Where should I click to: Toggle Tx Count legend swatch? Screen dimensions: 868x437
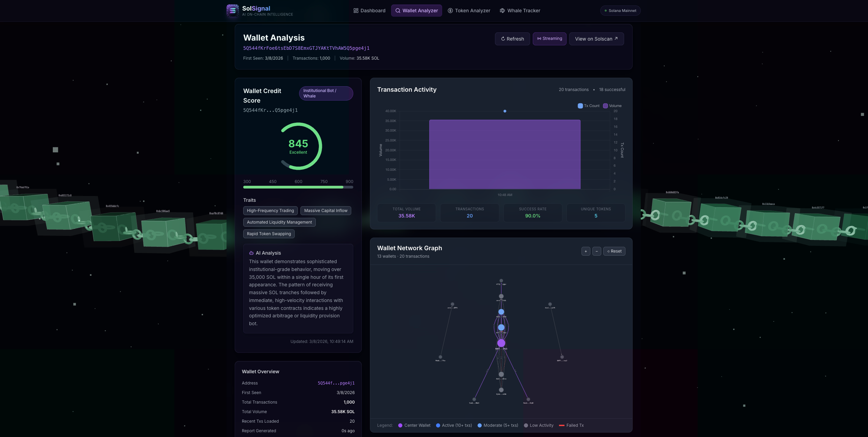tap(580, 106)
